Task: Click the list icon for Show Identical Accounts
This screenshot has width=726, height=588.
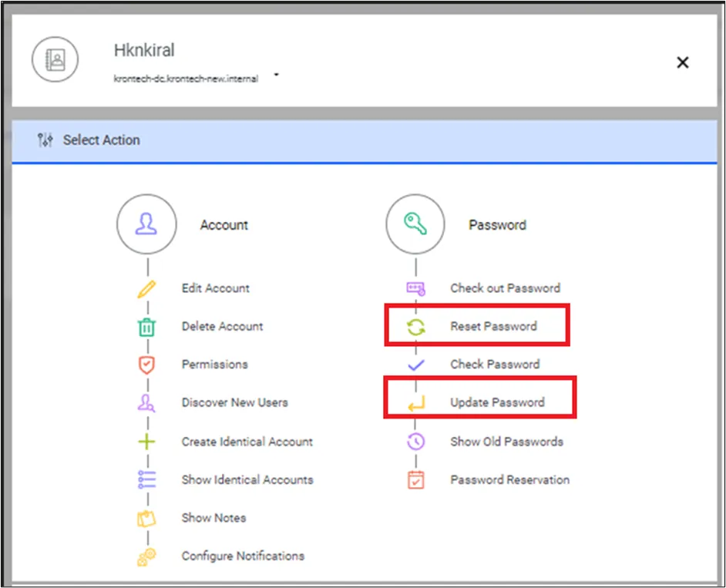Action: point(146,479)
